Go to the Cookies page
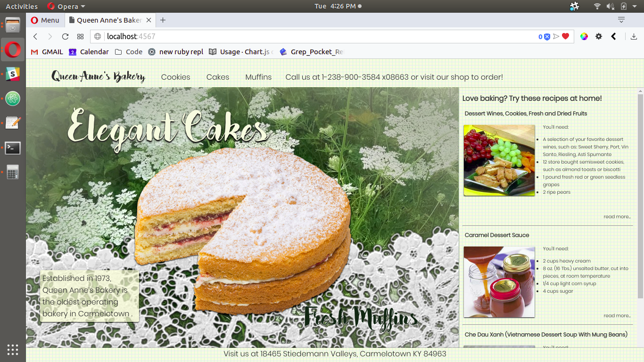The image size is (644, 362). point(175,77)
